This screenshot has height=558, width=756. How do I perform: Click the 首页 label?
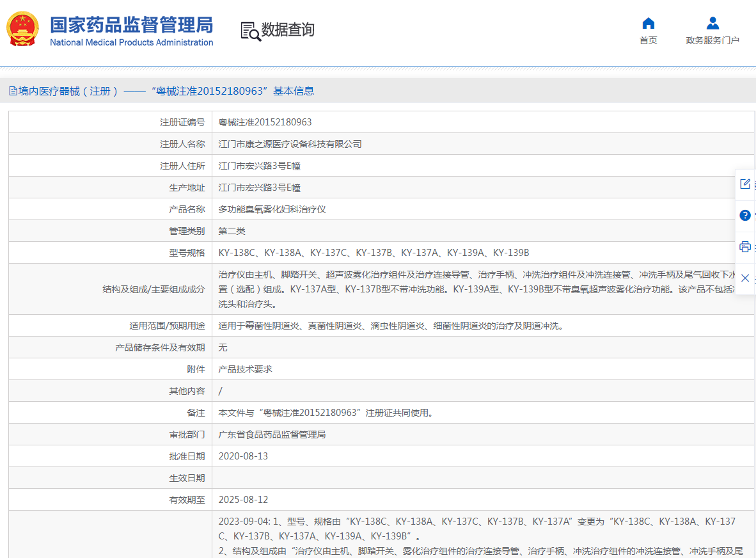point(649,40)
